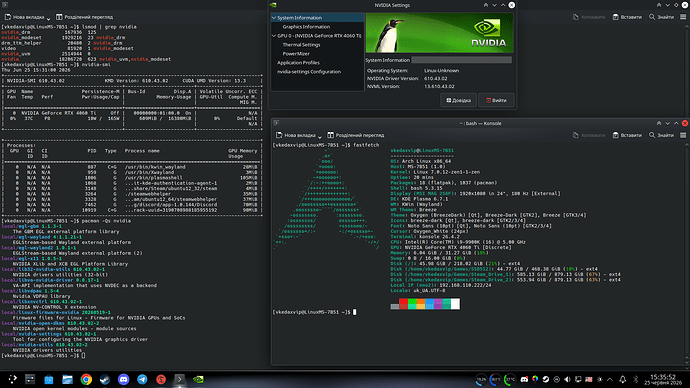The image size is (690, 388).
Task: Click the US flag keyboard layout indicator
Action: click(x=588, y=379)
